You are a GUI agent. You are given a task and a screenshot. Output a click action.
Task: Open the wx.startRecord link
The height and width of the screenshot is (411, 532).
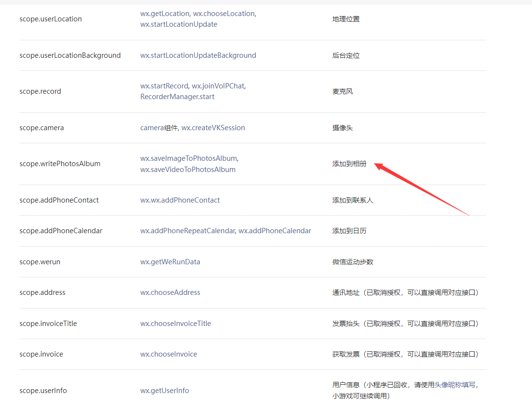coord(164,86)
